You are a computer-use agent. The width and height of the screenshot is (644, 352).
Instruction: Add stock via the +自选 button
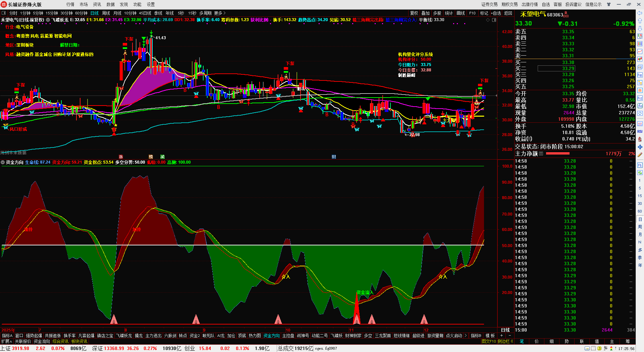click(x=496, y=13)
